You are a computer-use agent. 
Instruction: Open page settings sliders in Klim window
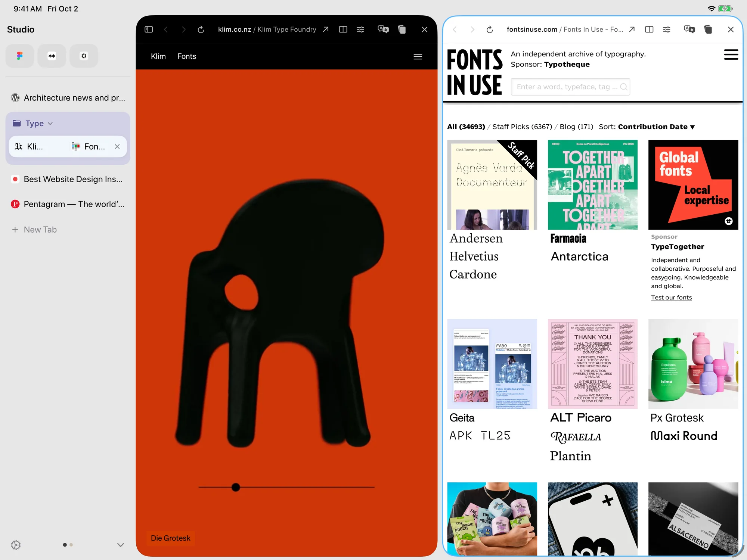tap(360, 29)
